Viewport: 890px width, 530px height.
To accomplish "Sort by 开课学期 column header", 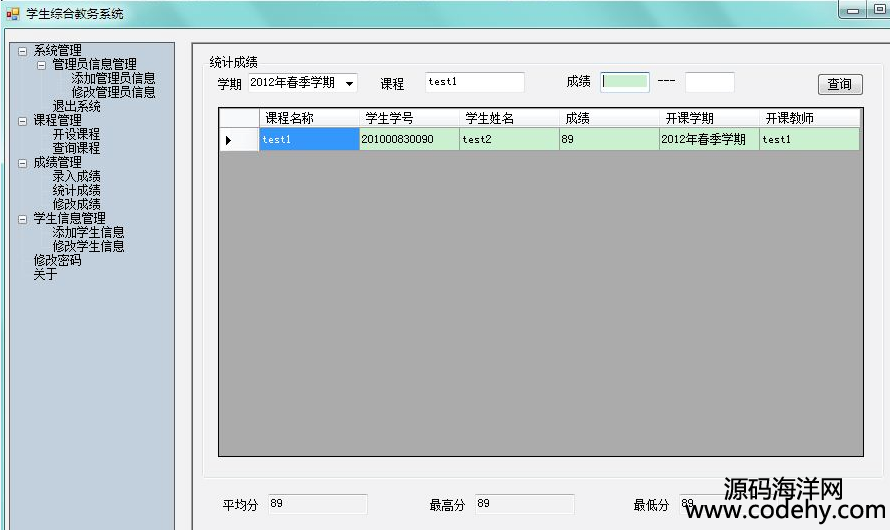I will pos(709,118).
